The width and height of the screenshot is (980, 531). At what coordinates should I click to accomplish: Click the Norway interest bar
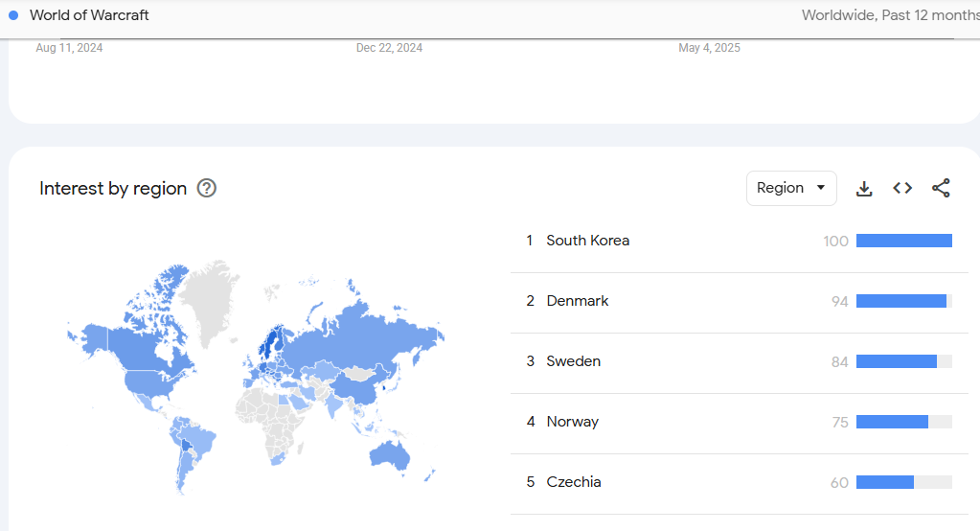[x=903, y=422]
